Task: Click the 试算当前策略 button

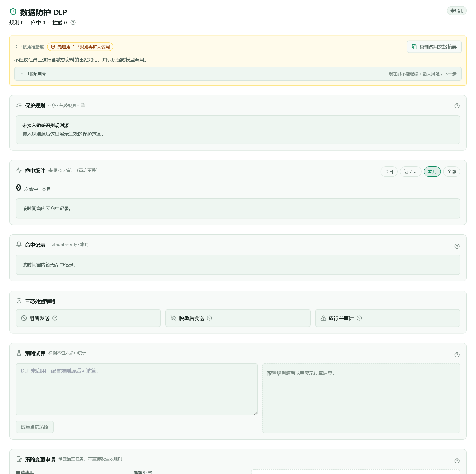Action: click(35, 427)
